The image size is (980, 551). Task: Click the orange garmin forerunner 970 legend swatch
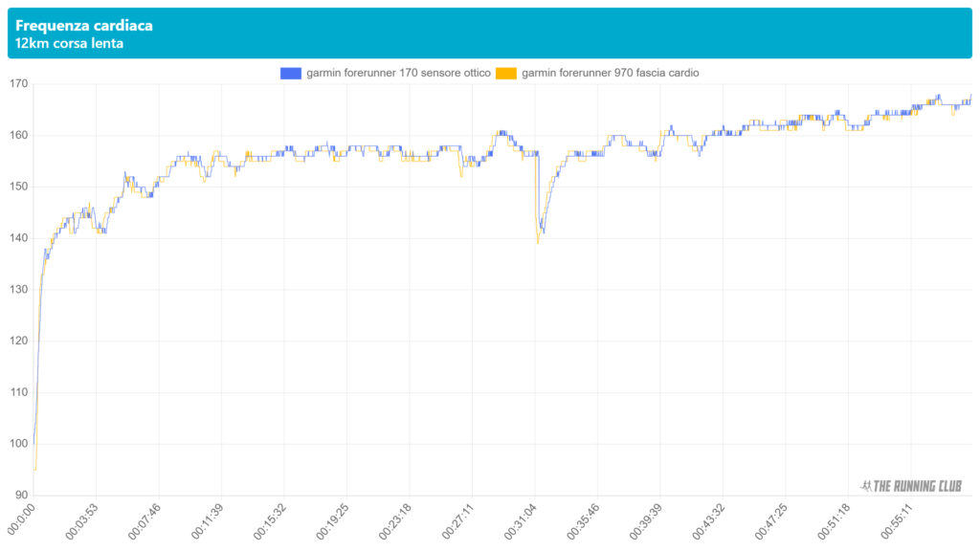506,73
